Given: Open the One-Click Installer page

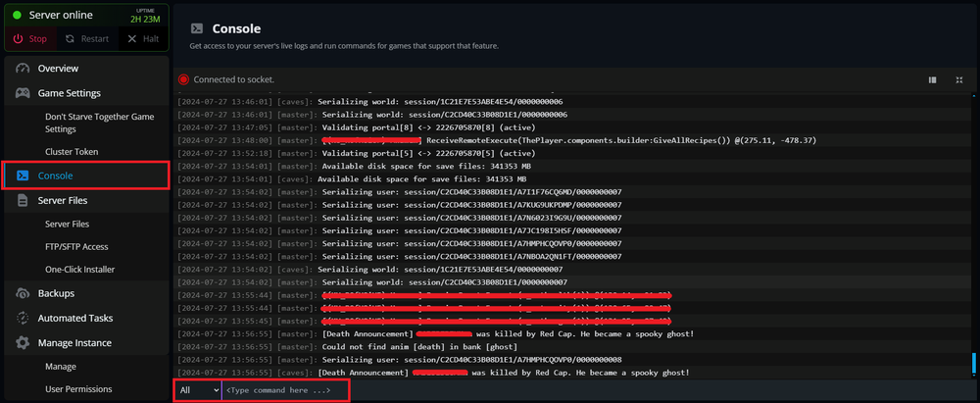Looking at the screenshot, I should (x=80, y=269).
